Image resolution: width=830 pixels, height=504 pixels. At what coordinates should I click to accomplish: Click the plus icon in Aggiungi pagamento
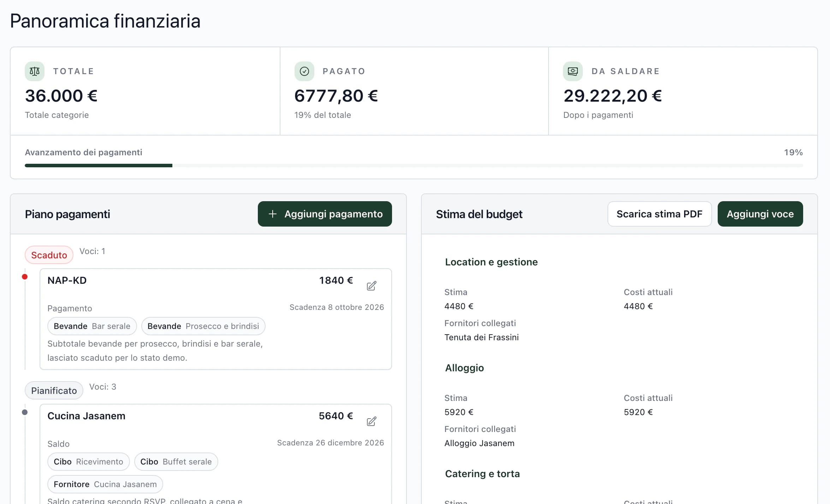272,214
